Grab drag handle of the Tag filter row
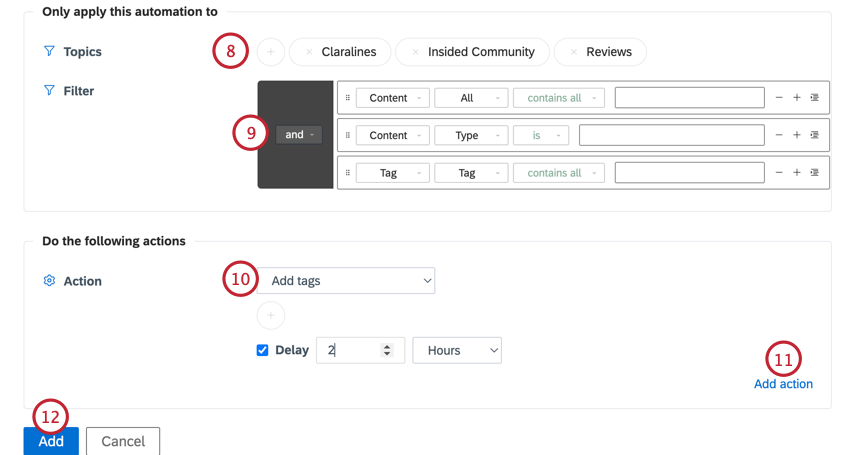Viewport: 850px width, 455px height. click(347, 172)
